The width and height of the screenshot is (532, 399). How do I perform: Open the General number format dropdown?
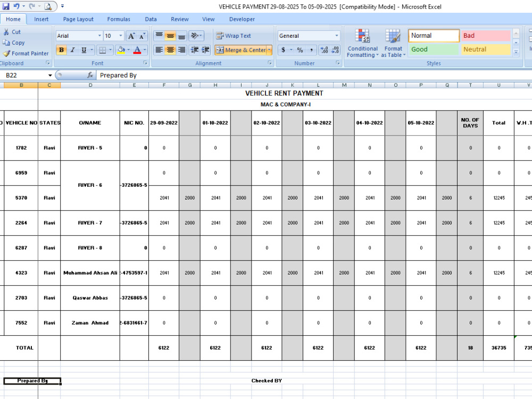(337, 36)
